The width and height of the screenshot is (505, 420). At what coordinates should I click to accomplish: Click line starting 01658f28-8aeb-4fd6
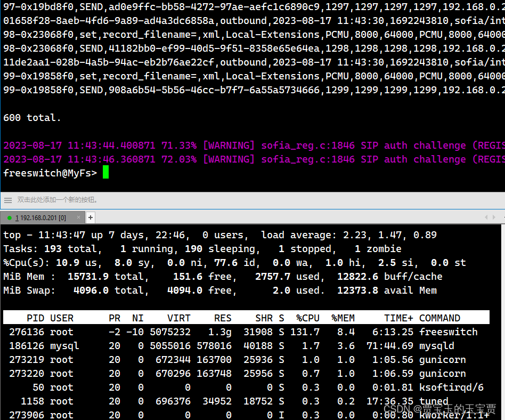coord(254,21)
